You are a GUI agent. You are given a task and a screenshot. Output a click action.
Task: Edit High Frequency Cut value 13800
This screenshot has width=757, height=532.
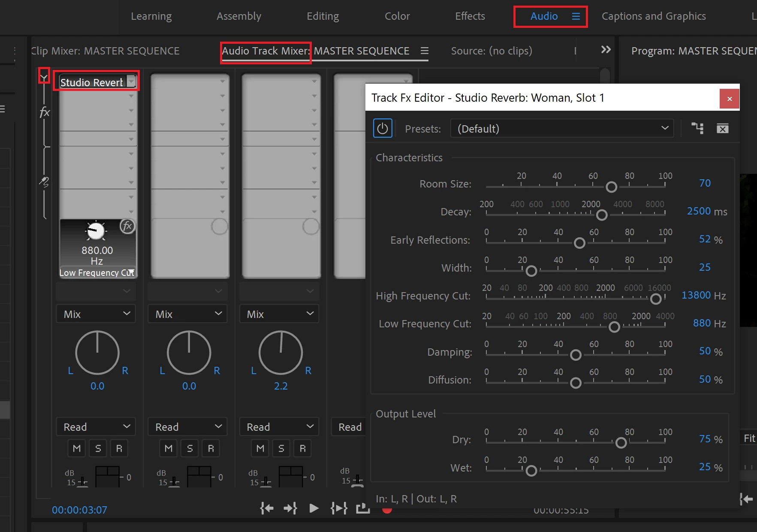[696, 295]
